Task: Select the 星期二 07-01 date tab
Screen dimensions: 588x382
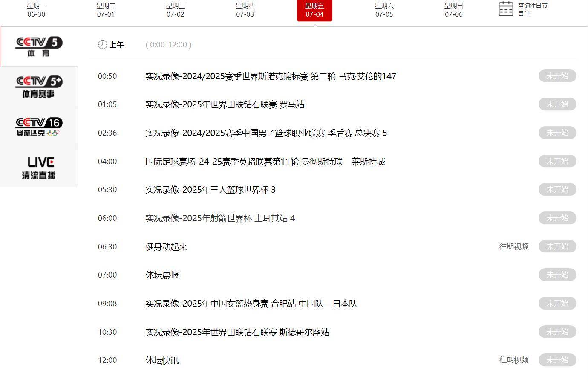Action: tap(106, 10)
